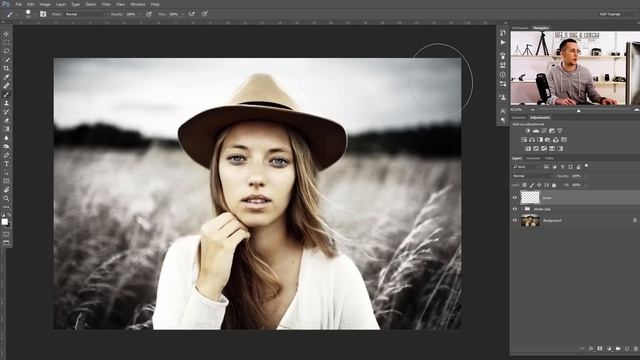The image size is (640, 360).
Task: Open brush Mode dropdown
Action: coord(86,14)
